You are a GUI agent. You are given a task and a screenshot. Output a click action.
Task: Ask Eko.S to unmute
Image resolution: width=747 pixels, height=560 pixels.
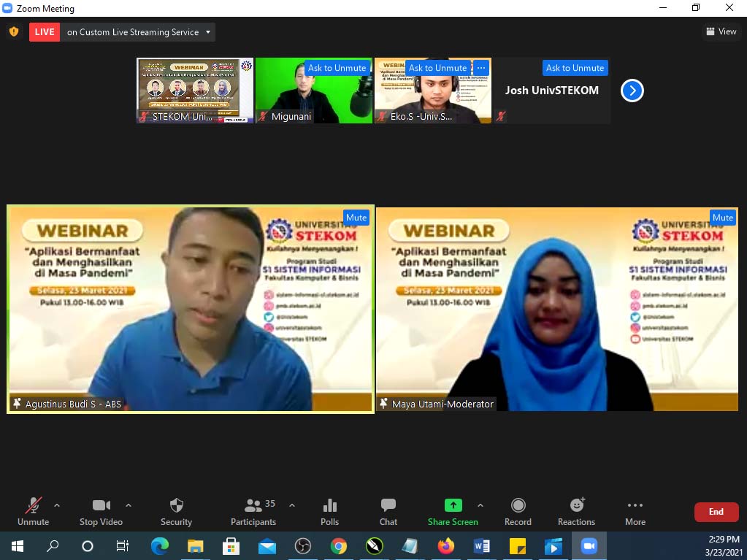(x=438, y=68)
